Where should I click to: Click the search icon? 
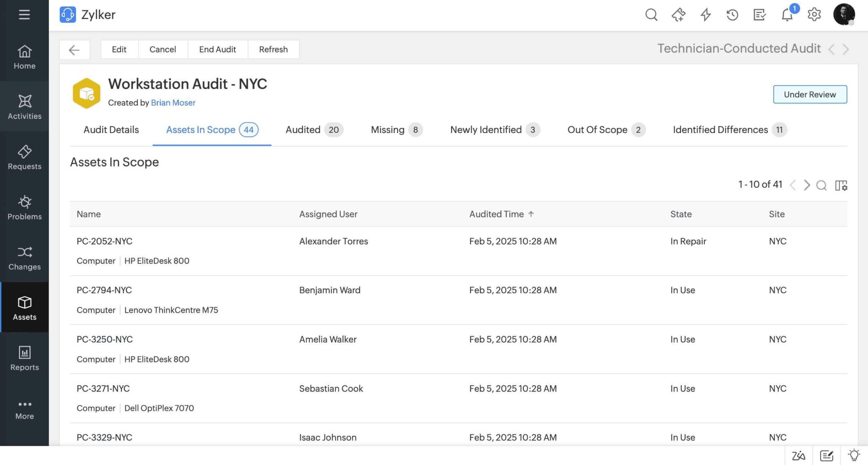(x=651, y=14)
